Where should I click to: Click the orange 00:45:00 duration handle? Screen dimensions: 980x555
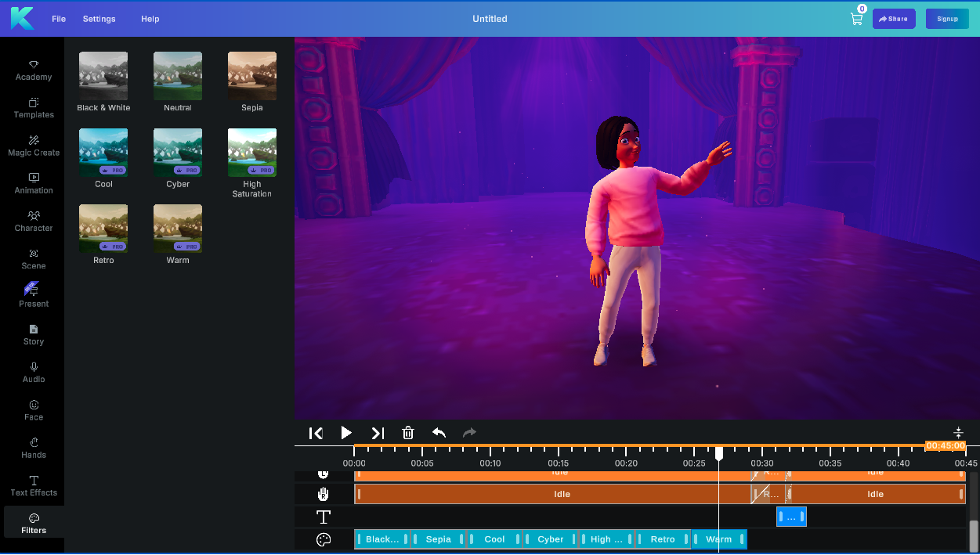pyautogui.click(x=944, y=445)
